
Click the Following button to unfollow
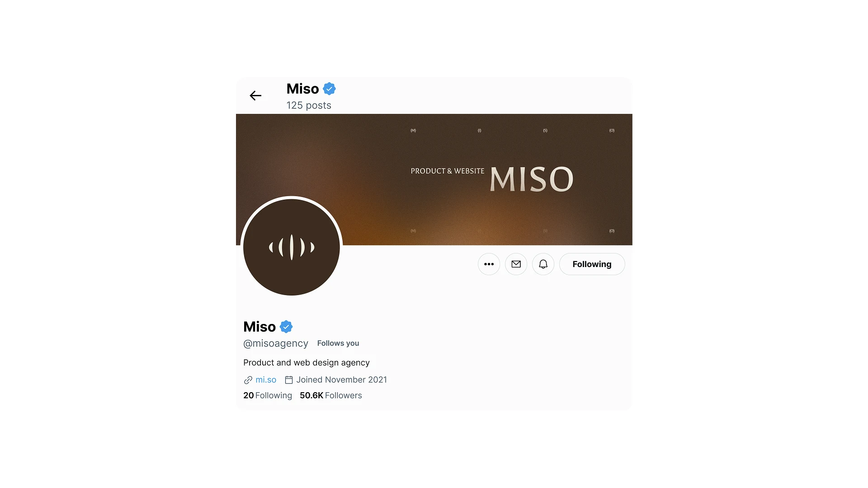(x=592, y=264)
